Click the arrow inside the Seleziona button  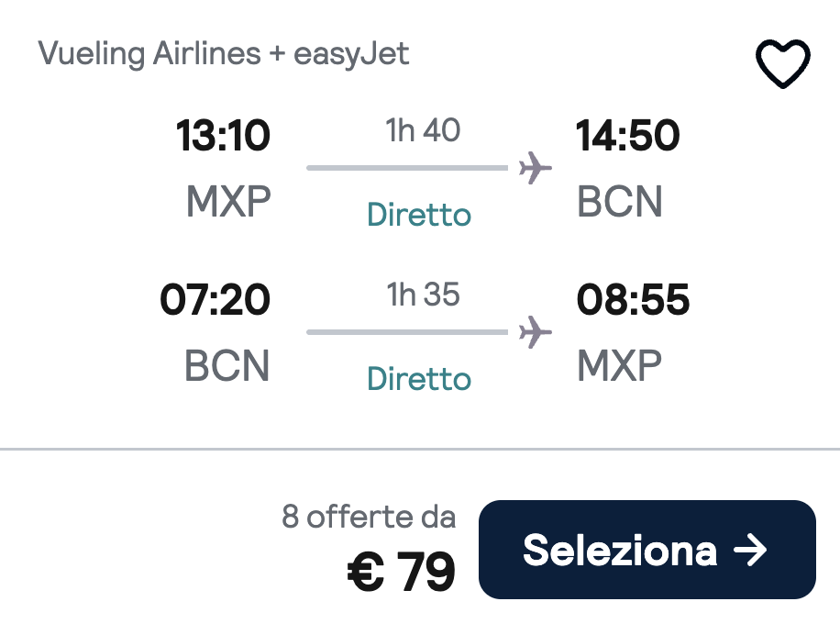coord(750,551)
